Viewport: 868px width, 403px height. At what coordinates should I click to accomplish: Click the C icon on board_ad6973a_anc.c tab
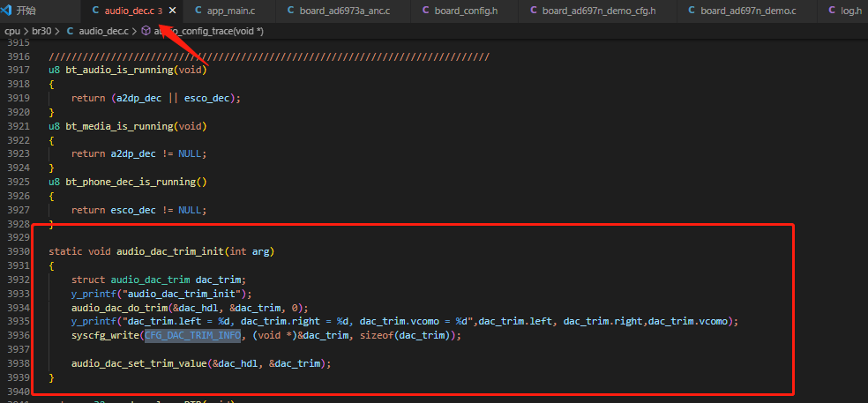click(x=290, y=11)
